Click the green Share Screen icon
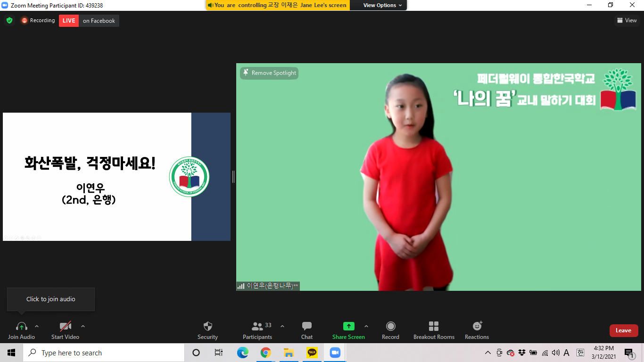The width and height of the screenshot is (644, 362). click(x=348, y=326)
